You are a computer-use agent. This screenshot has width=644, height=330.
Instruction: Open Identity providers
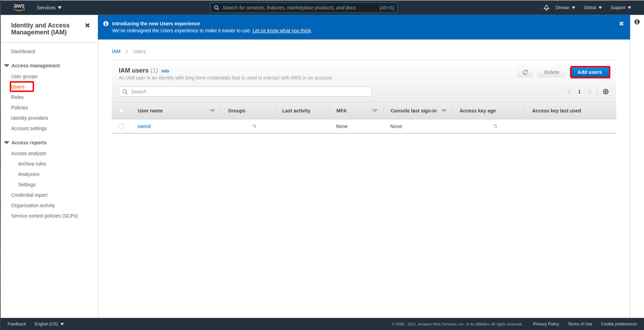[x=30, y=118]
